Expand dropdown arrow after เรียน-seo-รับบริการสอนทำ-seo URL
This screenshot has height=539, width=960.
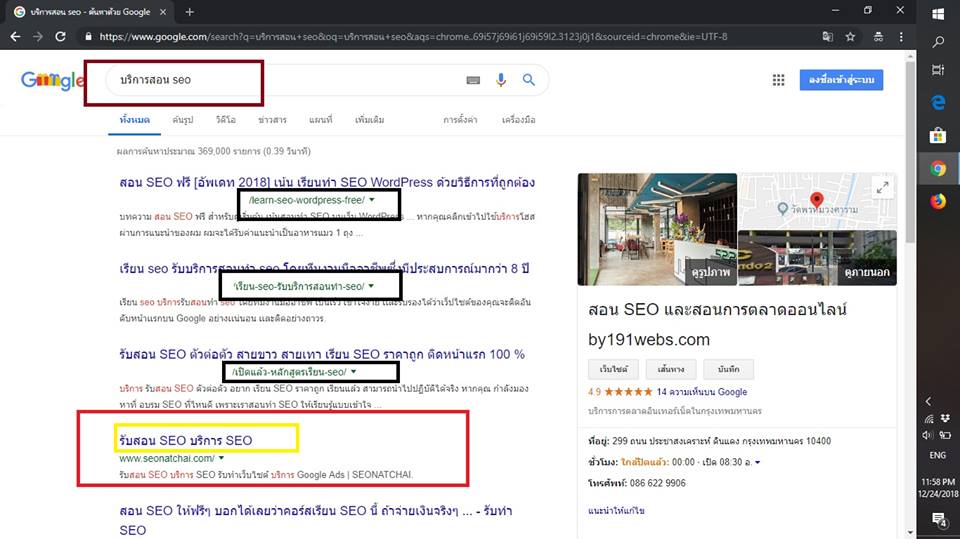371,286
